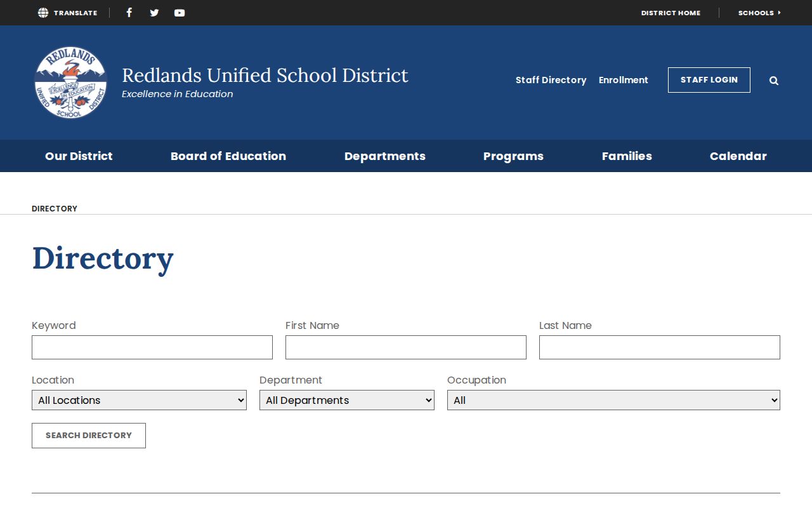812x508 pixels.
Task: Click the Keyword field label
Action: click(54, 325)
